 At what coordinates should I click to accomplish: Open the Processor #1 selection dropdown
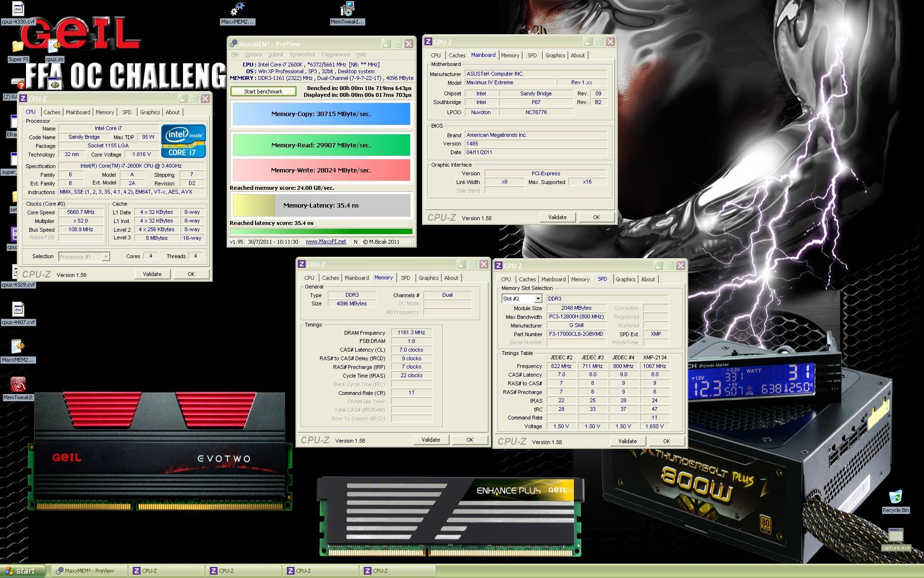coord(105,257)
